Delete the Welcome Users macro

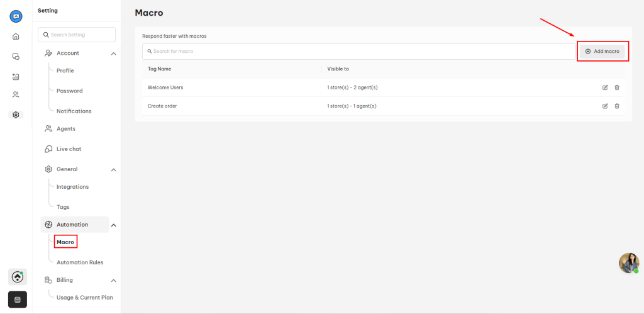(617, 87)
